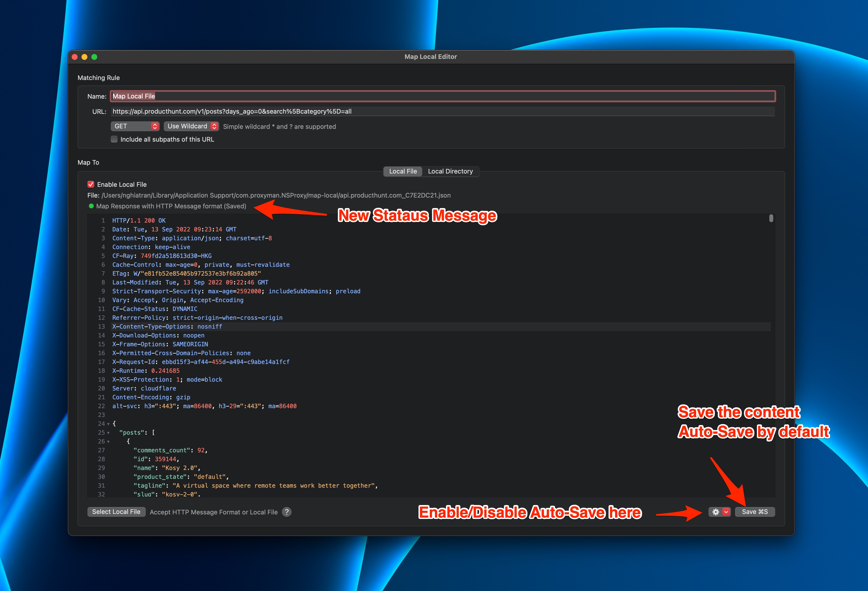This screenshot has height=591, width=868.
Task: Click the Select Local File button
Action: pos(116,512)
